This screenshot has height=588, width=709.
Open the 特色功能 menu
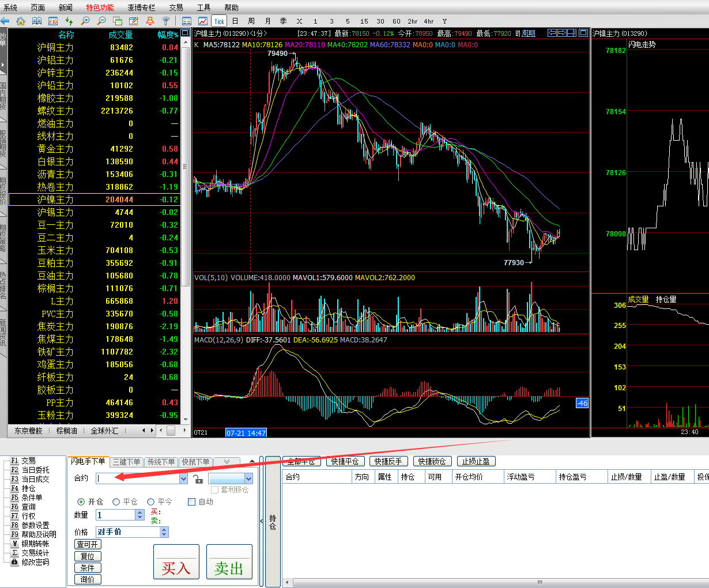tap(100, 7)
